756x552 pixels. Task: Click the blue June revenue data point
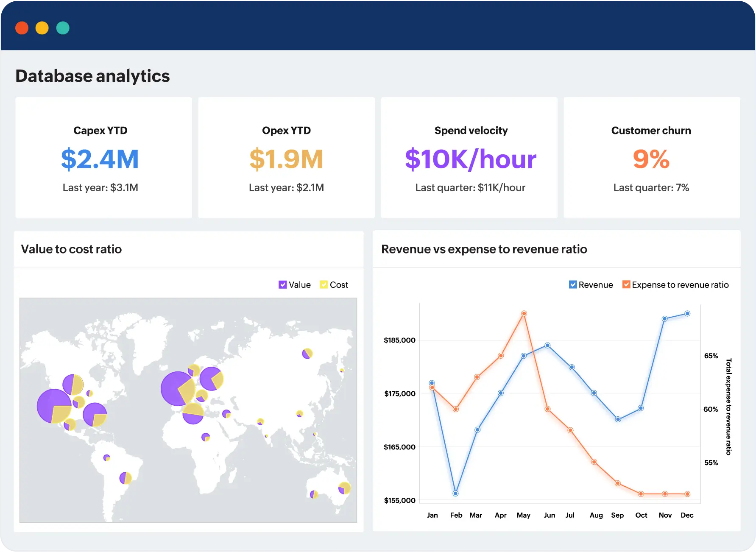pos(547,346)
